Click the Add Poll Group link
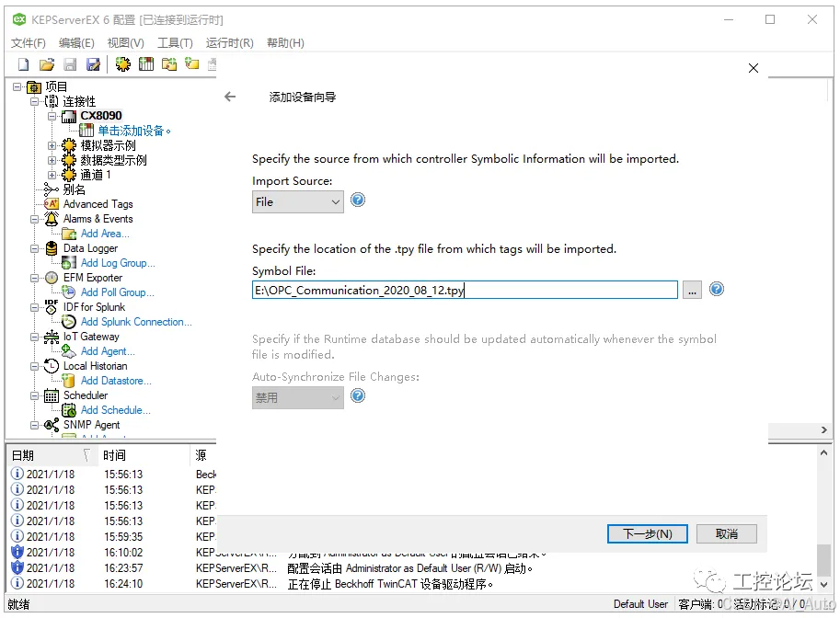Image resolution: width=840 pixels, height=618 pixels. 118,292
